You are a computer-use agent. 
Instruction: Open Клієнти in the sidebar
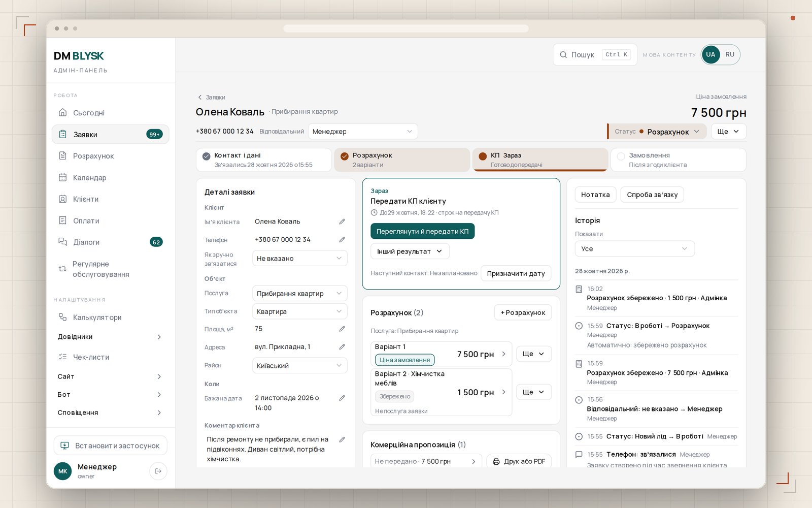tap(110, 199)
